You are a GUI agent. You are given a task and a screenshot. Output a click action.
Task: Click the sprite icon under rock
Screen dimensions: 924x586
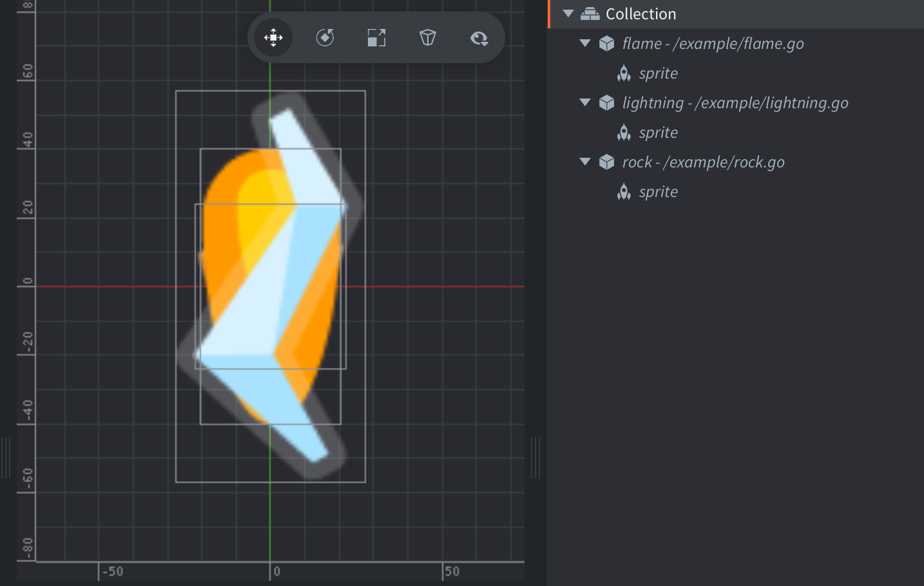[x=624, y=192]
